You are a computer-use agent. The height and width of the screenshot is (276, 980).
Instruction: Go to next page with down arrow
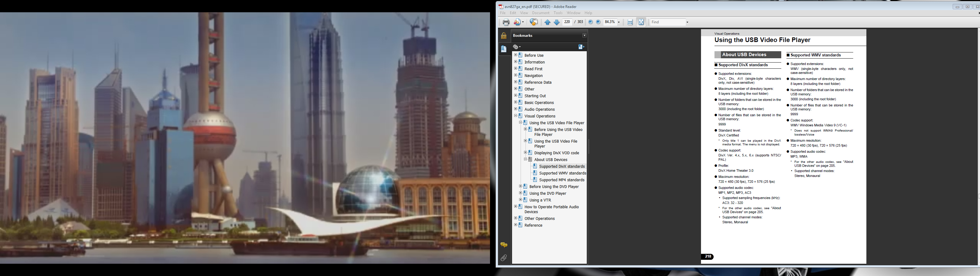coord(556,22)
